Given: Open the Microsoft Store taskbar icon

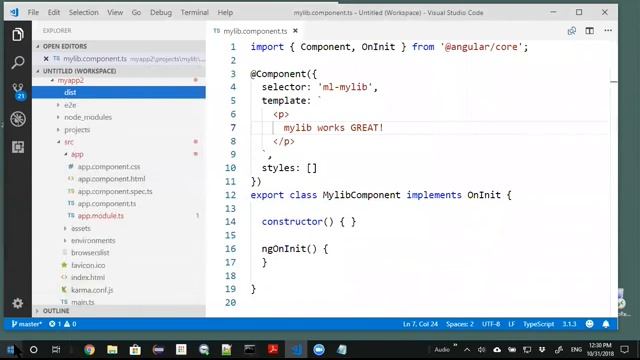Looking at the screenshot, I should pos(135,350).
